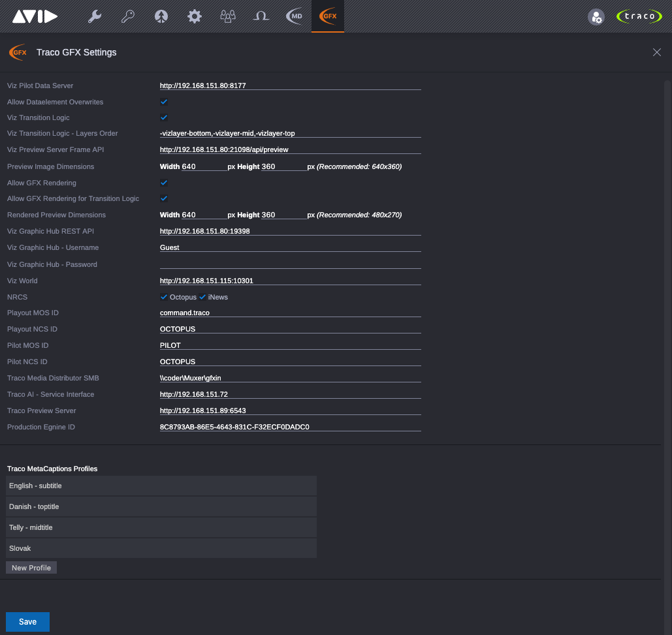The height and width of the screenshot is (635, 672).
Task: Toggle Allow GFX Rendering checkbox
Action: tap(164, 183)
